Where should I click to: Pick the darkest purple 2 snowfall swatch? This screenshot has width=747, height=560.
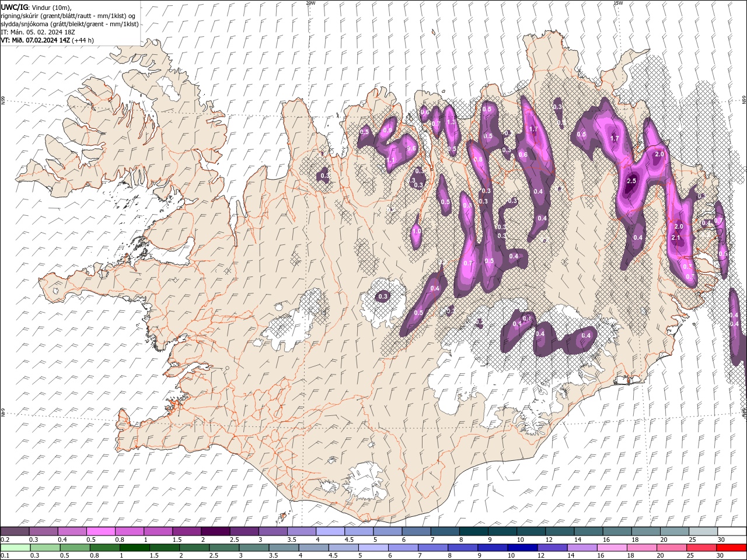tap(215, 531)
